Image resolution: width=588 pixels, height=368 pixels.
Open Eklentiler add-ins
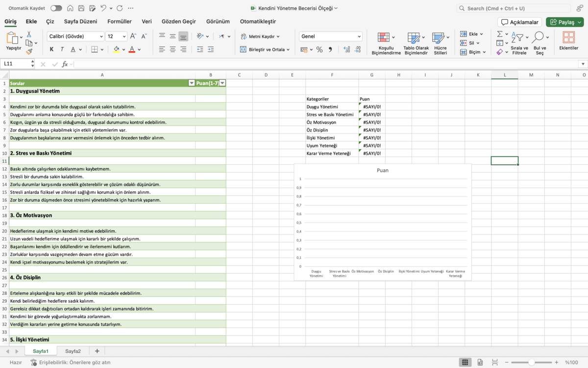(568, 41)
